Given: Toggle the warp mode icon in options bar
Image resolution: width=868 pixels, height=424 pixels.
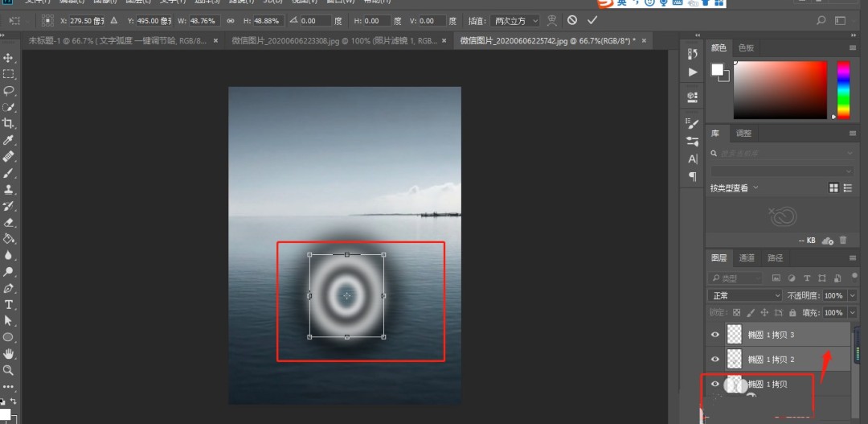Looking at the screenshot, I should coord(552,20).
